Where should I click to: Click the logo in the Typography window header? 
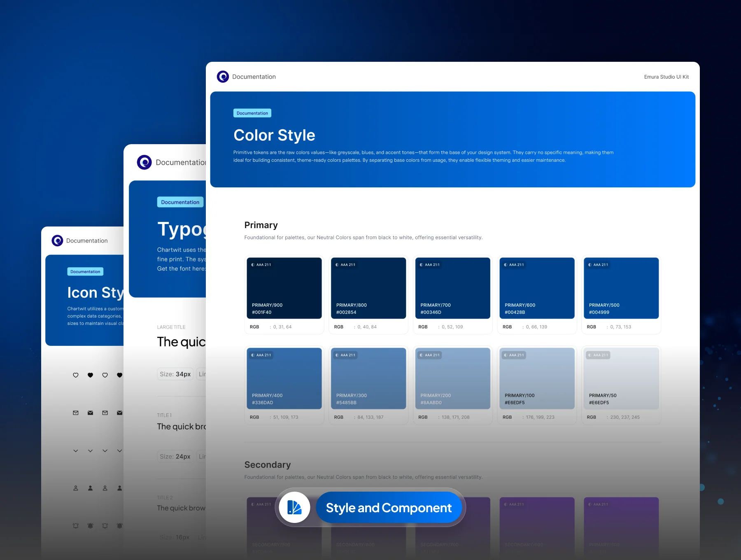point(144,162)
